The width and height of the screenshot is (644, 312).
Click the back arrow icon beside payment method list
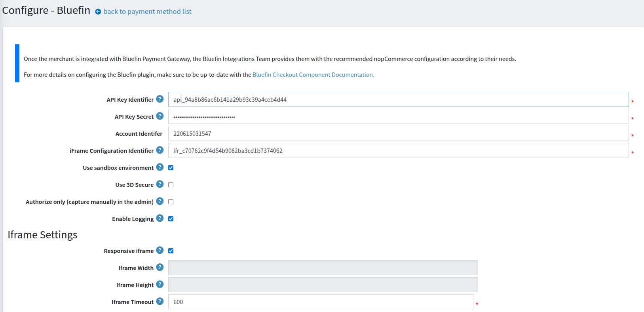[98, 12]
